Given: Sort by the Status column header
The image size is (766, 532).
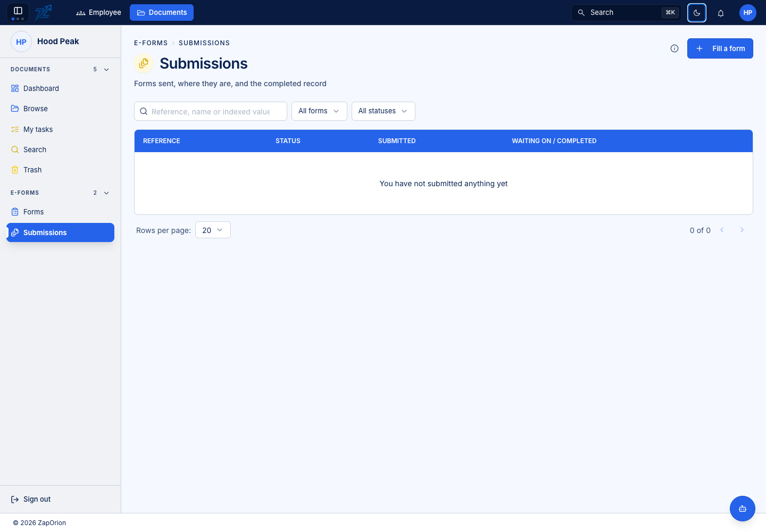Looking at the screenshot, I should click(x=288, y=141).
